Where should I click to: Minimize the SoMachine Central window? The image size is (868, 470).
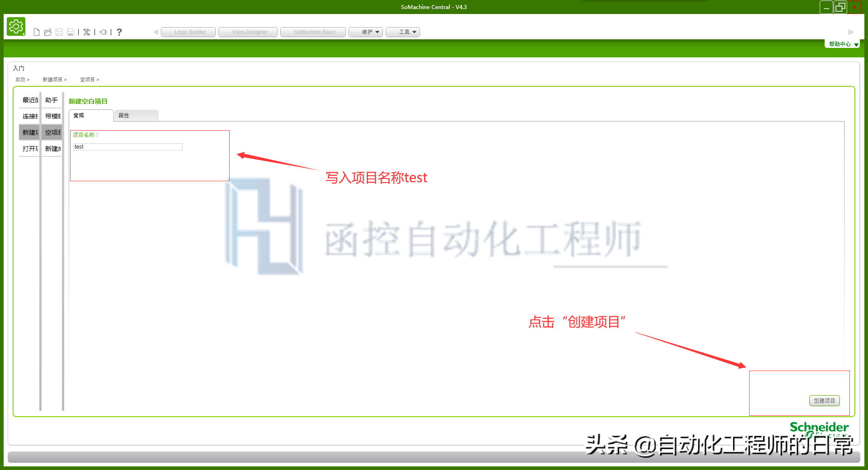826,7
